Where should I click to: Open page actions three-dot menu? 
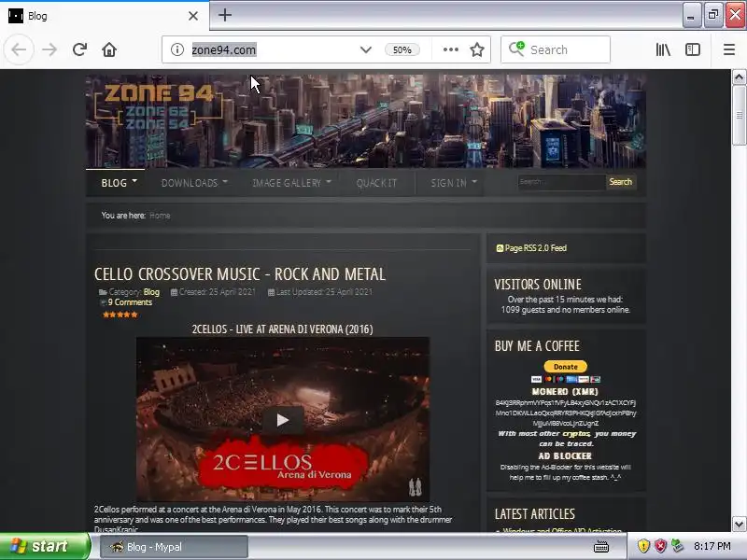[x=450, y=49]
